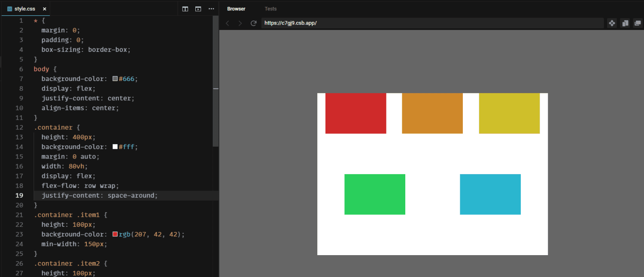Click line number 19 in the gutter
This screenshot has height=277, width=644.
tap(19, 196)
